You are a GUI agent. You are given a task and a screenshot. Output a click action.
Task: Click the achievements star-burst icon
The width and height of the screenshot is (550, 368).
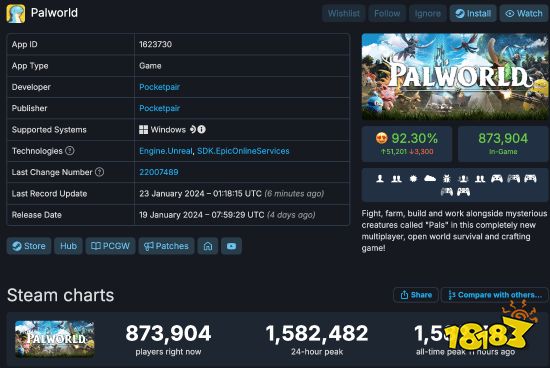tap(414, 179)
